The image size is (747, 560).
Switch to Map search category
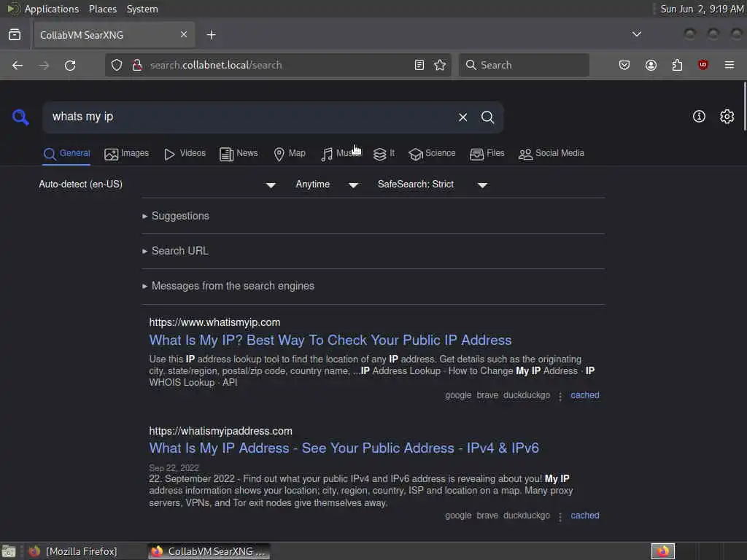click(x=290, y=153)
